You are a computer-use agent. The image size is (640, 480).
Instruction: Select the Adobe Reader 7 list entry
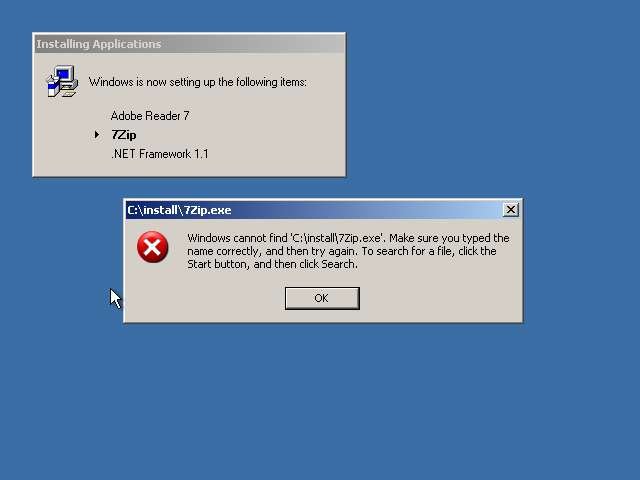150,116
